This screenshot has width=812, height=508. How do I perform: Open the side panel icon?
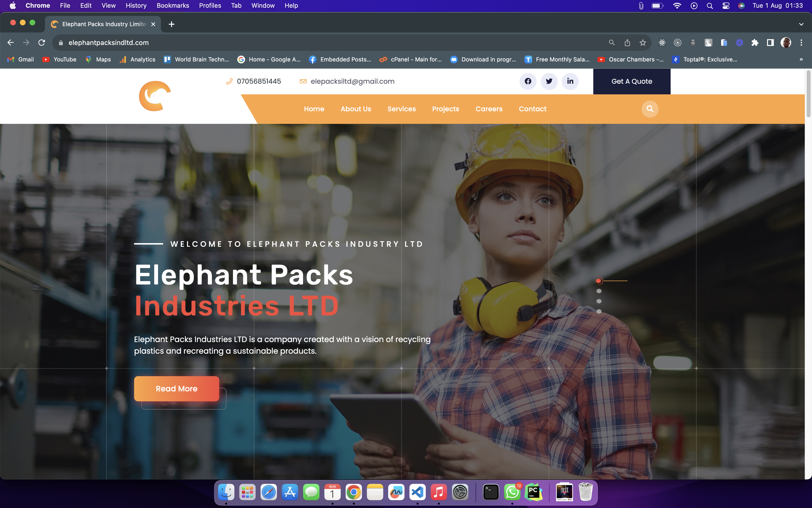770,43
